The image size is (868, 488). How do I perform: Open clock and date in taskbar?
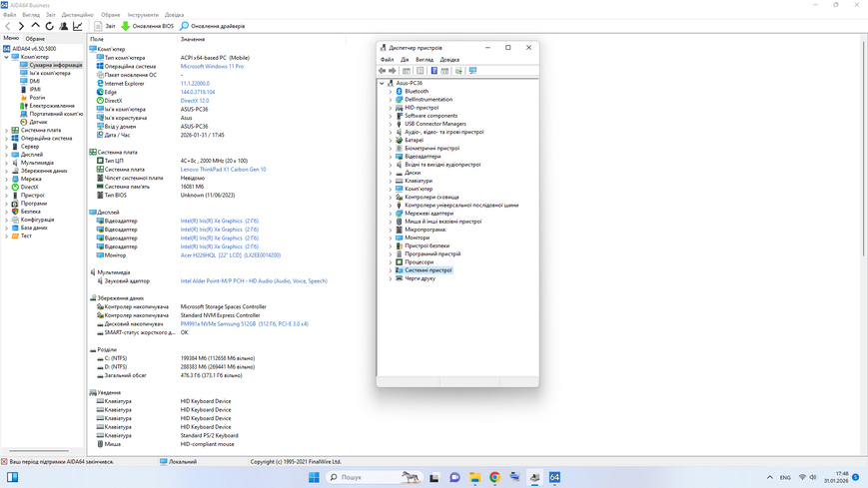pos(836,477)
